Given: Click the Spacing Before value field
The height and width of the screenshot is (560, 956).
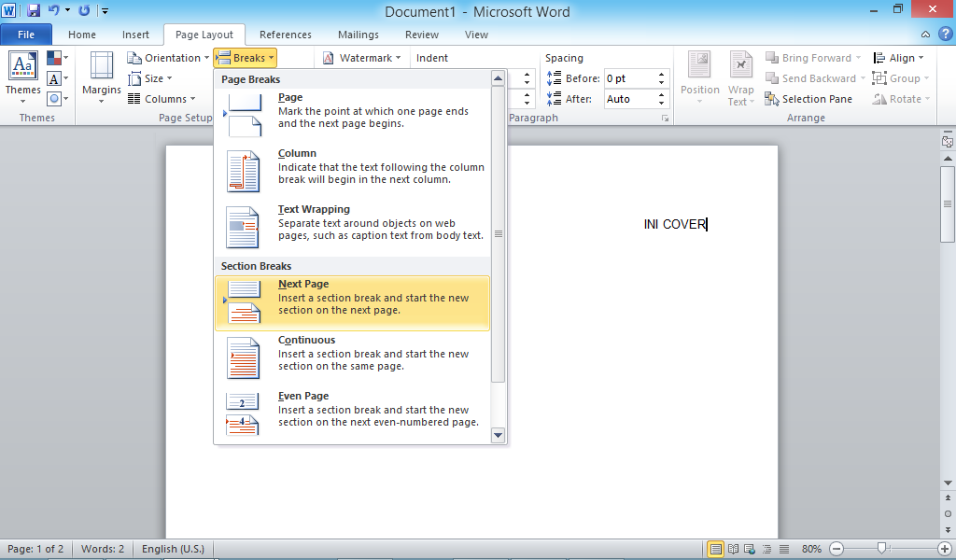Looking at the screenshot, I should pos(629,78).
